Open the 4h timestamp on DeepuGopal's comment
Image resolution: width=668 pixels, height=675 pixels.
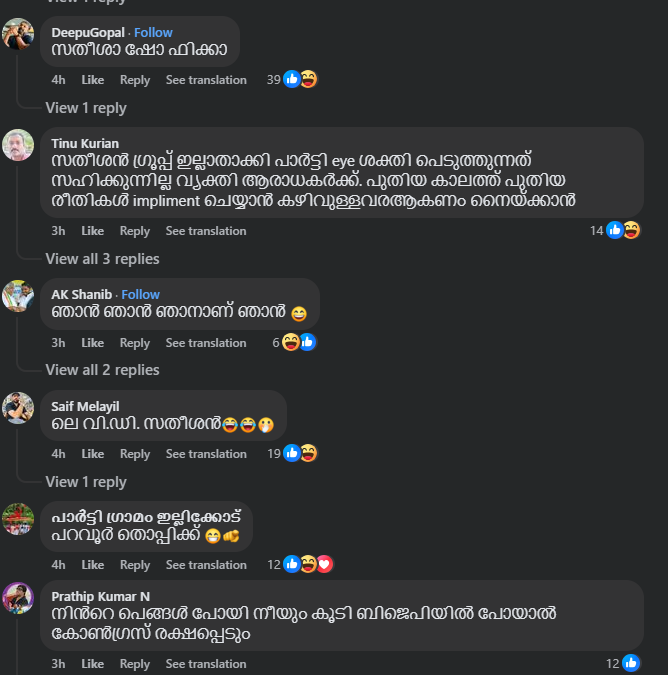pyautogui.click(x=58, y=80)
